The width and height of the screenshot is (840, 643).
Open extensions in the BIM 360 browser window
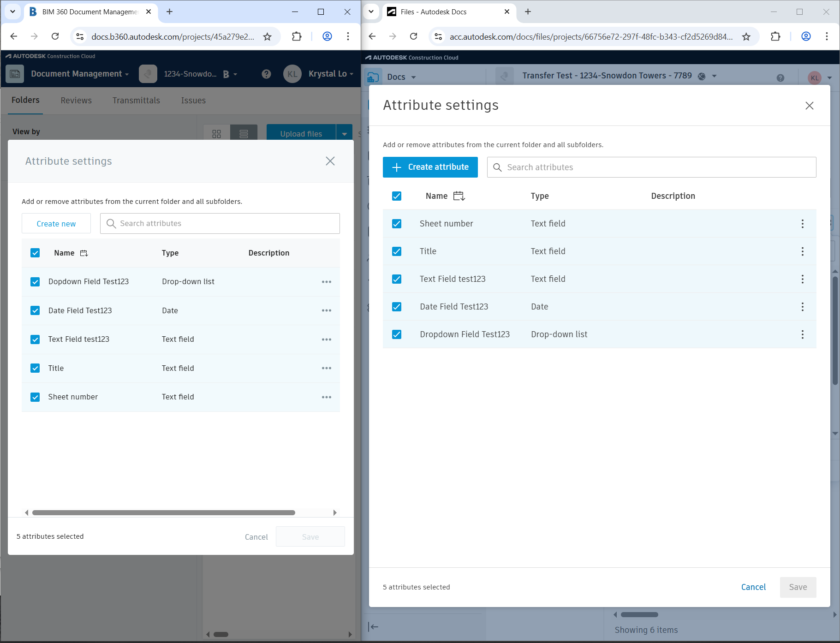[x=297, y=36]
